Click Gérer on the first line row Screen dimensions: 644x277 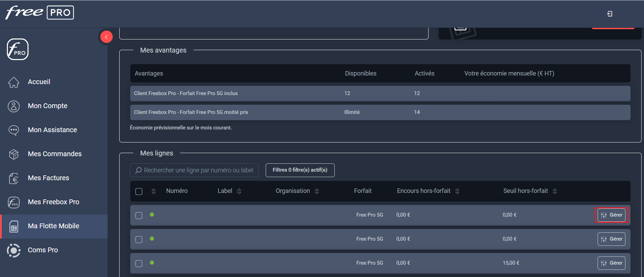(611, 215)
